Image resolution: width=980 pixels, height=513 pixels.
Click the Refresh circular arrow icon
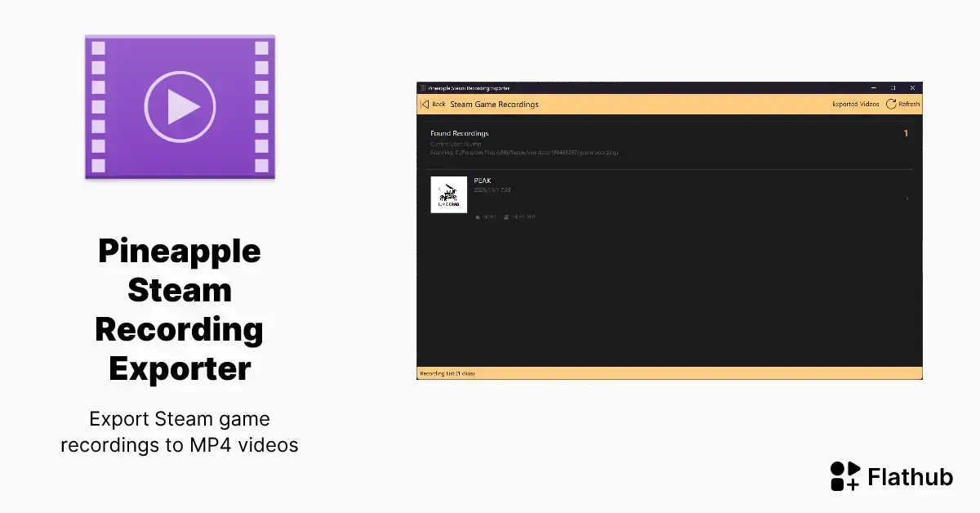(890, 105)
